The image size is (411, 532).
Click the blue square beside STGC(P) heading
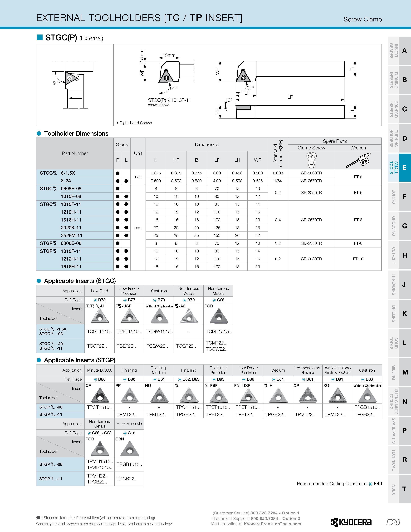click(x=40, y=37)
